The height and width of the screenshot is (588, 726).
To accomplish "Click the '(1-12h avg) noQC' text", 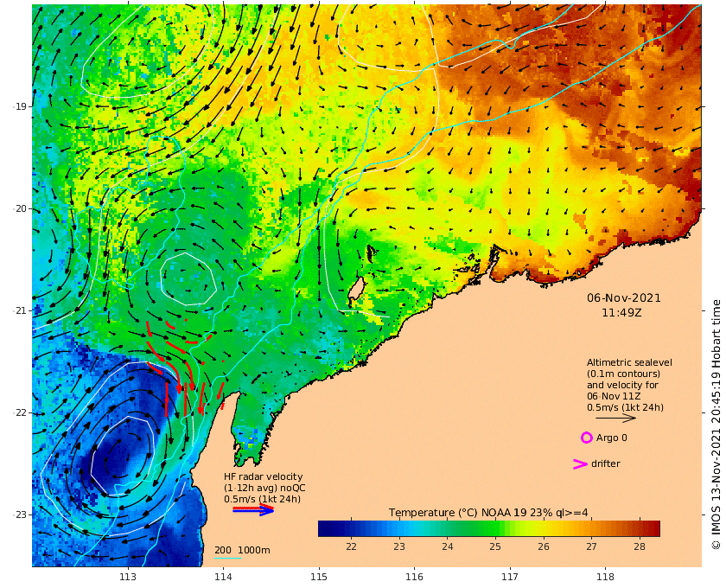I will 264,488.
